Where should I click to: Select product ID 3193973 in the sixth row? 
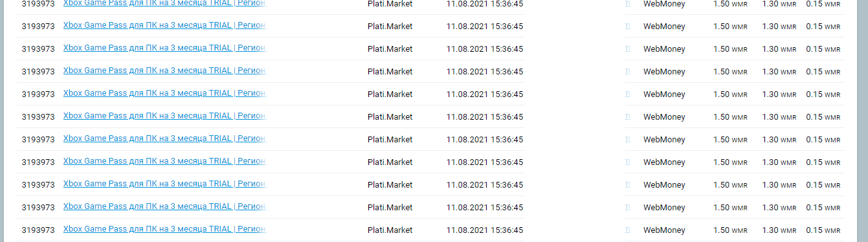[x=38, y=117]
